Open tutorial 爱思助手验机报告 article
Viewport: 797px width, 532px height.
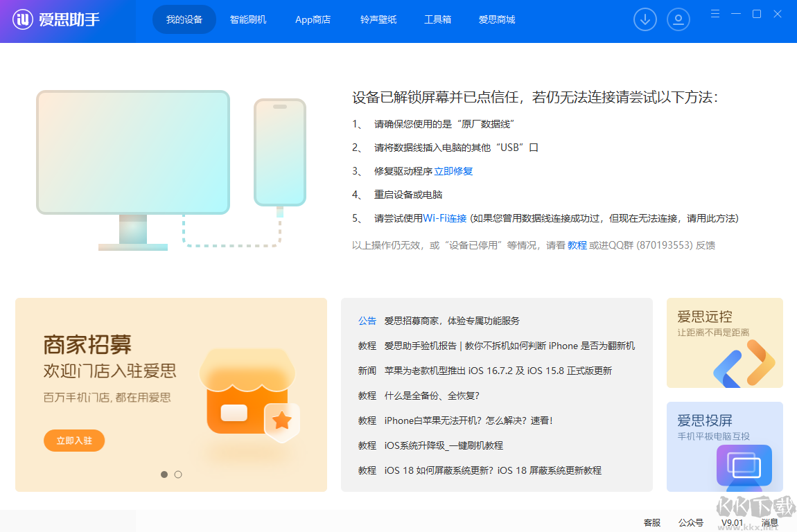[x=509, y=346]
